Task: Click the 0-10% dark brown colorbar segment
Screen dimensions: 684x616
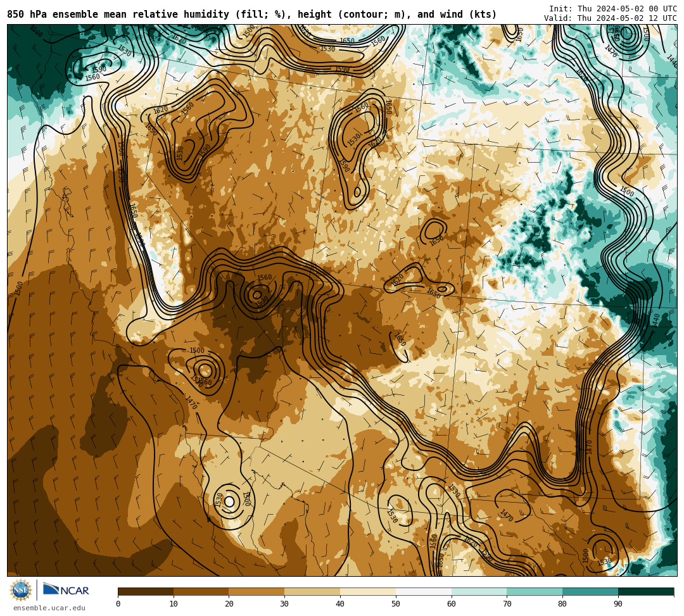Action: [146, 591]
